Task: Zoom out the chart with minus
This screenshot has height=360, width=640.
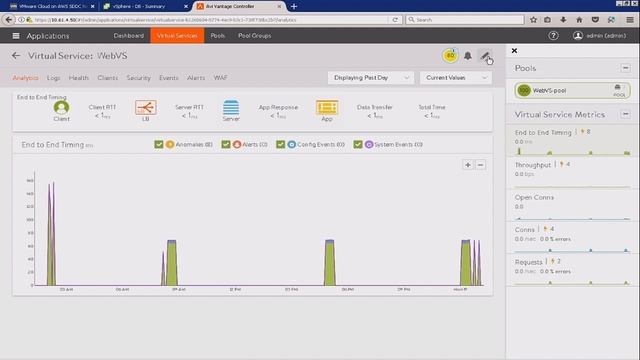Action: 480,165
